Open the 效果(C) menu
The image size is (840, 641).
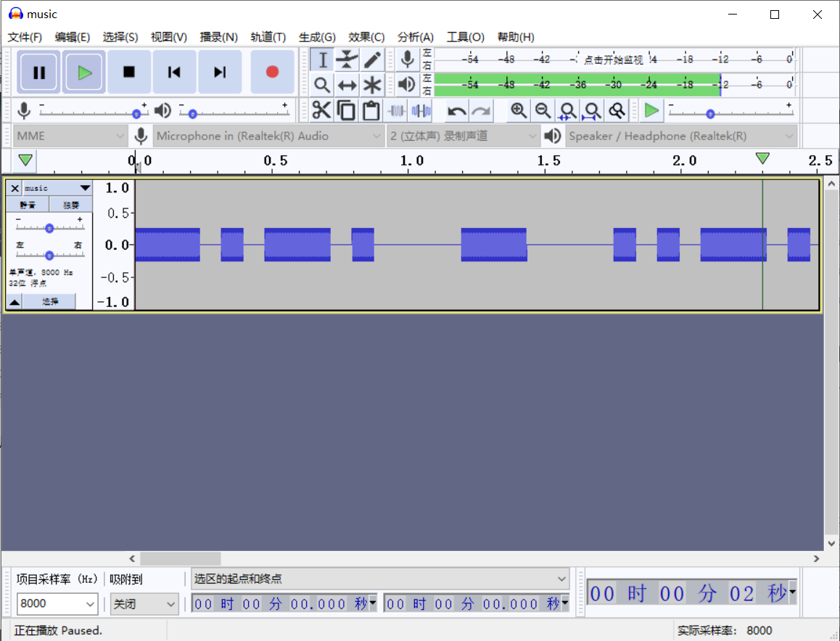[366, 37]
